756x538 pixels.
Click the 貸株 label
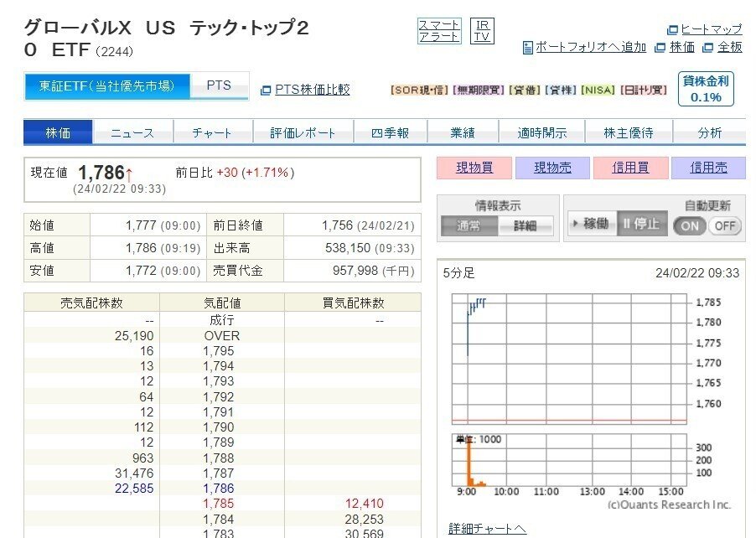[x=560, y=91]
